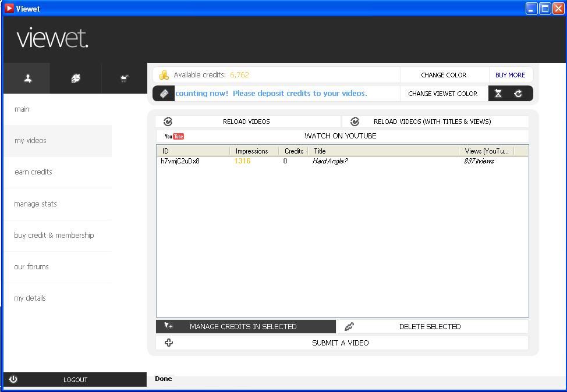Image resolution: width=567 pixels, height=392 pixels.
Task: Click Watch on YouTube
Action: pos(342,136)
